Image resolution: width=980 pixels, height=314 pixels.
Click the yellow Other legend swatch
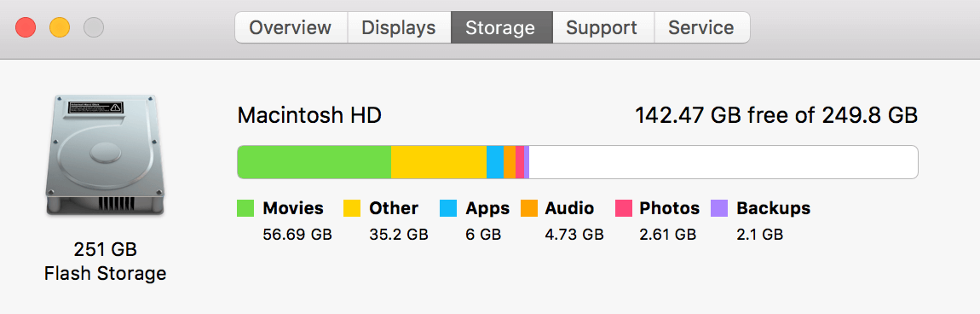[x=352, y=208]
